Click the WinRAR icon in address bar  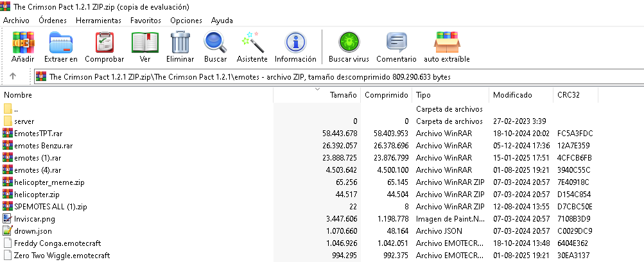click(41, 76)
